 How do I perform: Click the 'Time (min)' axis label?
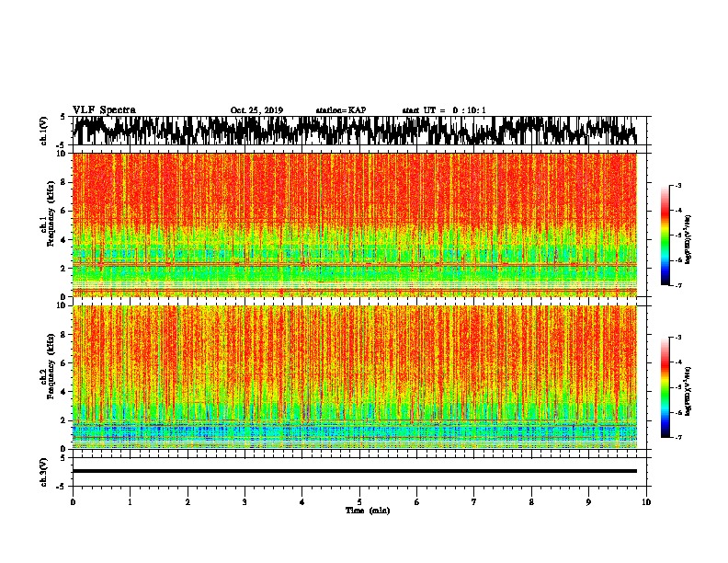click(x=368, y=511)
